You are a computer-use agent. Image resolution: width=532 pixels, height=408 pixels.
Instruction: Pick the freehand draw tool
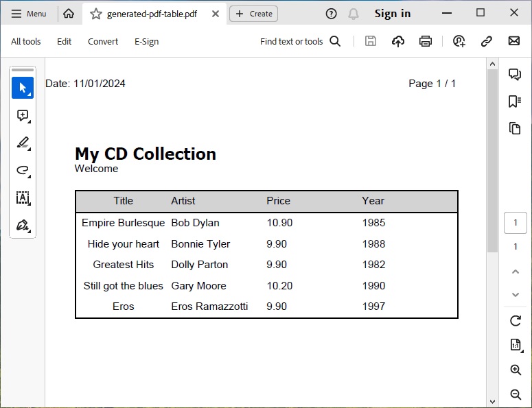[x=23, y=170]
